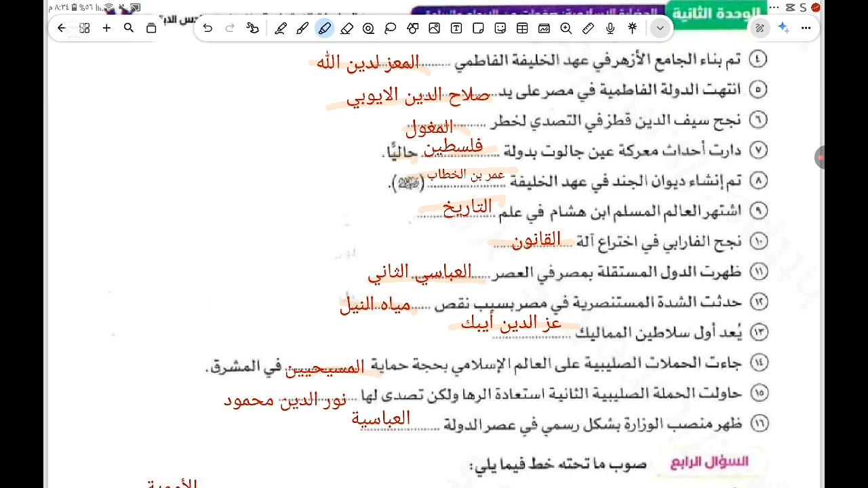Start voice recording with microphone icon
The image size is (868, 488).
610,28
